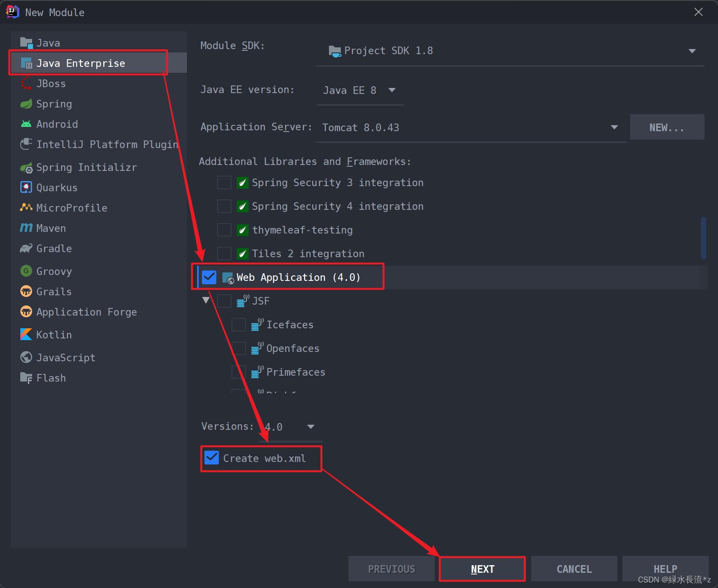718x588 pixels.
Task: Pick the Grails icon
Action: point(26,291)
